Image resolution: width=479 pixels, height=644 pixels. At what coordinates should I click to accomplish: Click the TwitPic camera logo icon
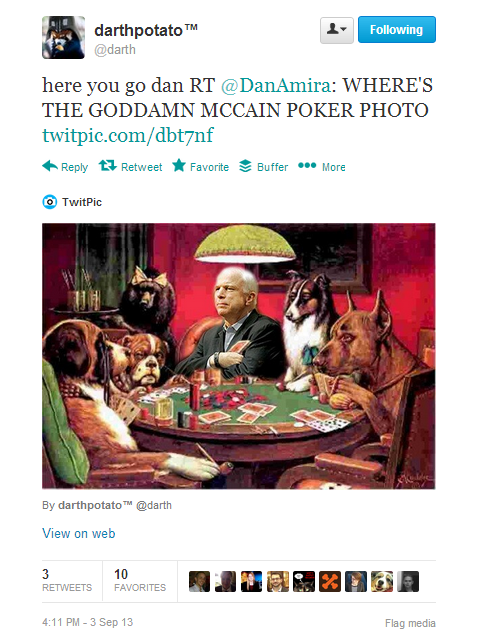tap(50, 202)
